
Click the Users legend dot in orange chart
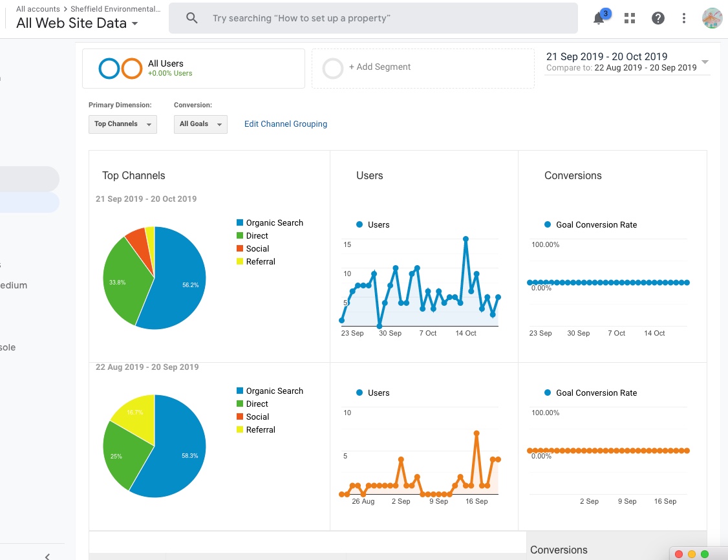359,393
